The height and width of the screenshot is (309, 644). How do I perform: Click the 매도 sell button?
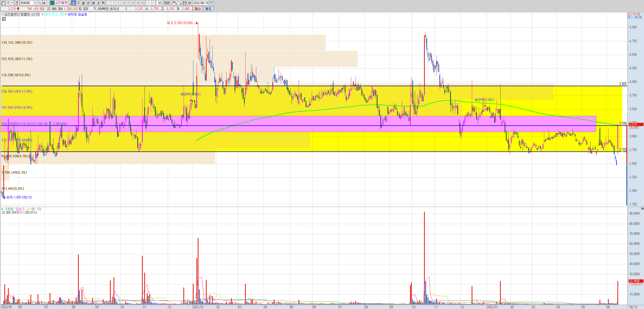(208, 9)
